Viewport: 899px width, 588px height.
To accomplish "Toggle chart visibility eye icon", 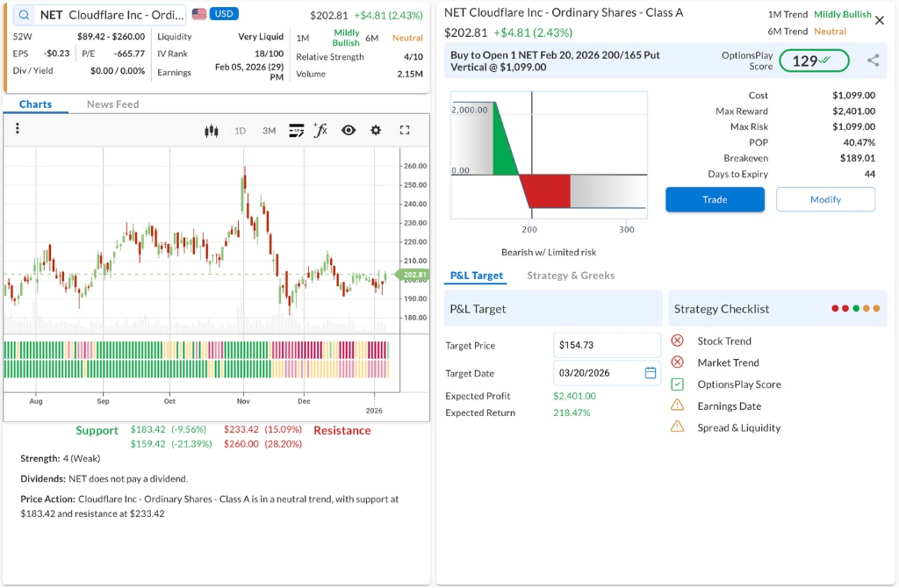I will pos(349,131).
